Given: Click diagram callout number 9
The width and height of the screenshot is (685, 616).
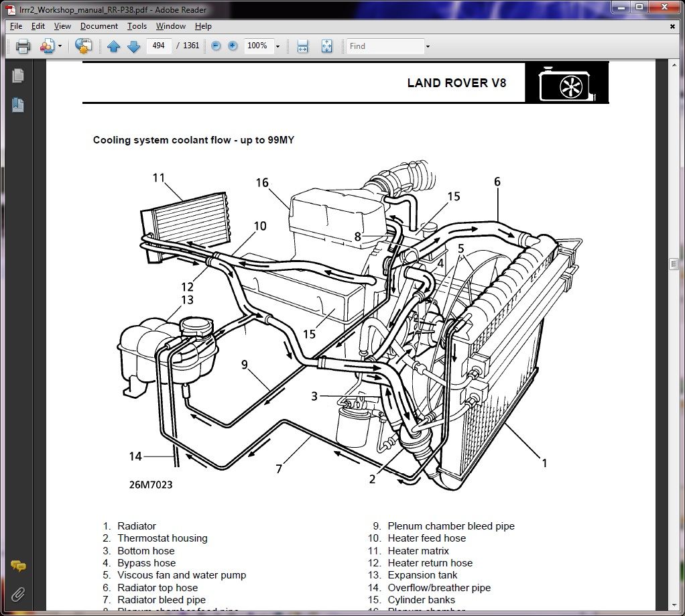Looking at the screenshot, I should (x=245, y=365).
